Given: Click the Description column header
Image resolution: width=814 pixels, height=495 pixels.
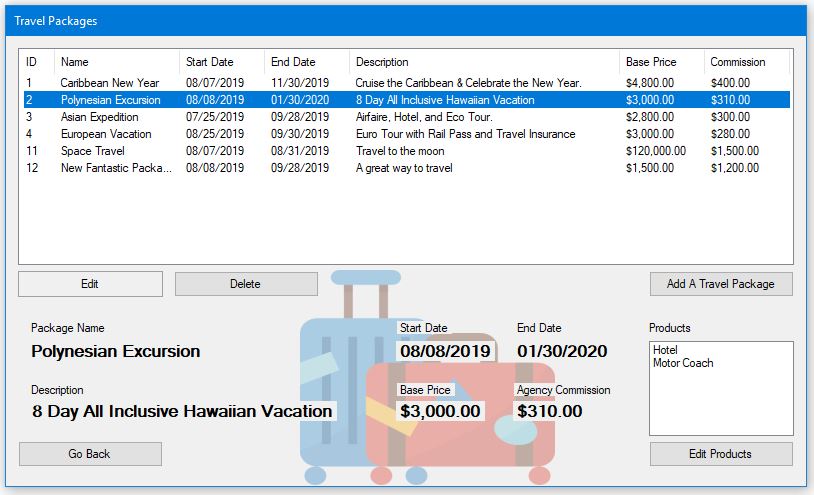Looking at the screenshot, I should [x=484, y=62].
